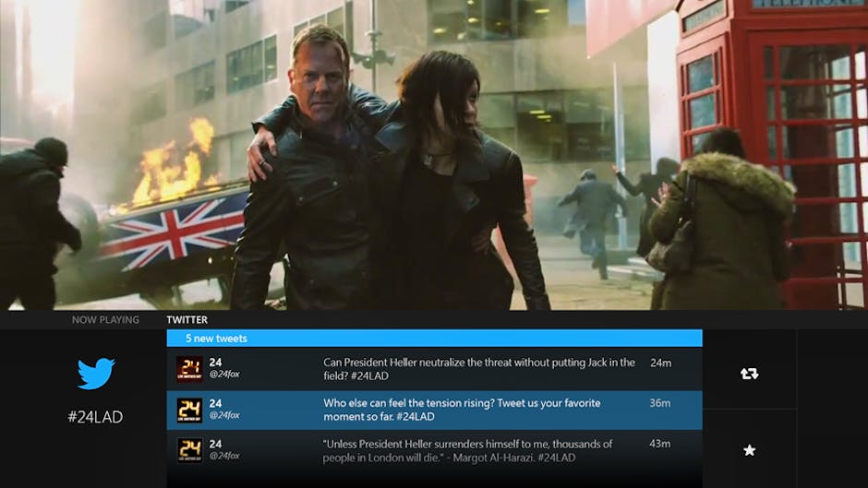This screenshot has height=488, width=868.
Task: Favorite the tweet with the star icon
Action: [749, 450]
